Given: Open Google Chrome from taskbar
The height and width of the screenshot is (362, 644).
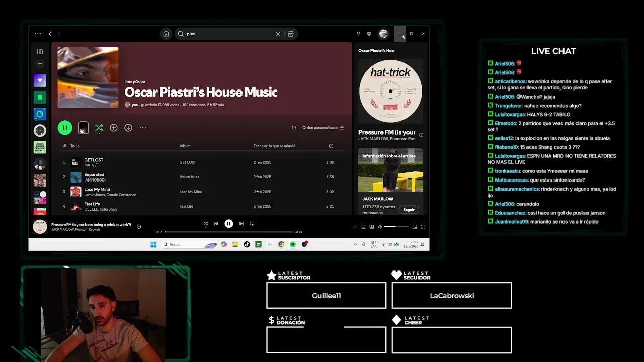Looking at the screenshot, I should pos(281,245).
